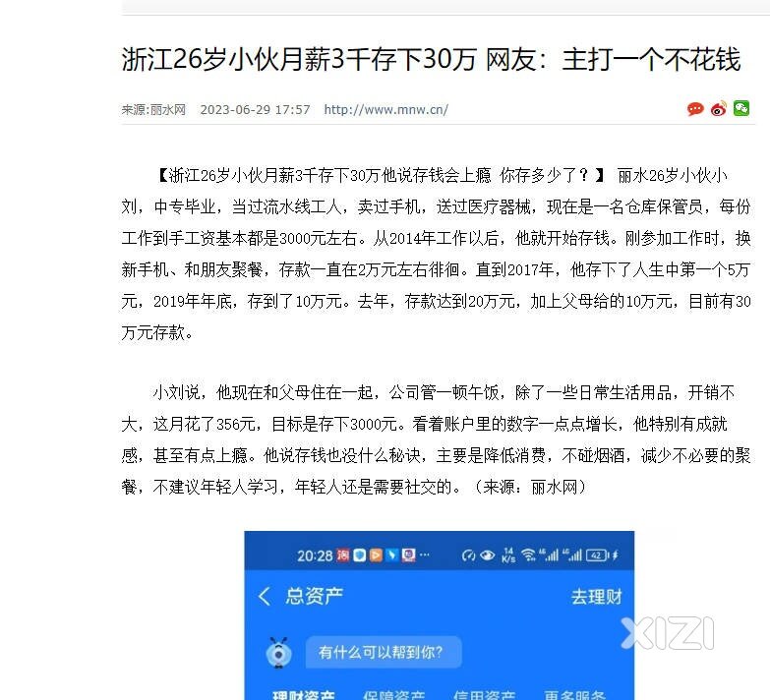Share the article to WeChat

pyautogui.click(x=741, y=108)
